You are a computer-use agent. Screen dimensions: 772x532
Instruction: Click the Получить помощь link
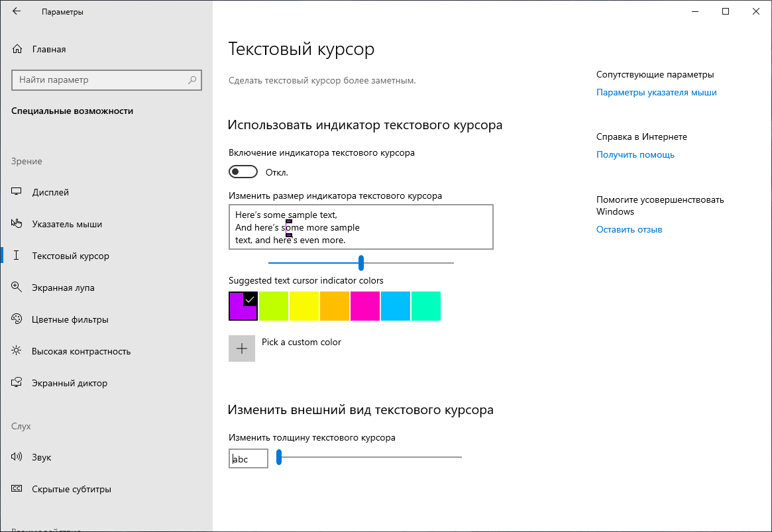point(635,154)
